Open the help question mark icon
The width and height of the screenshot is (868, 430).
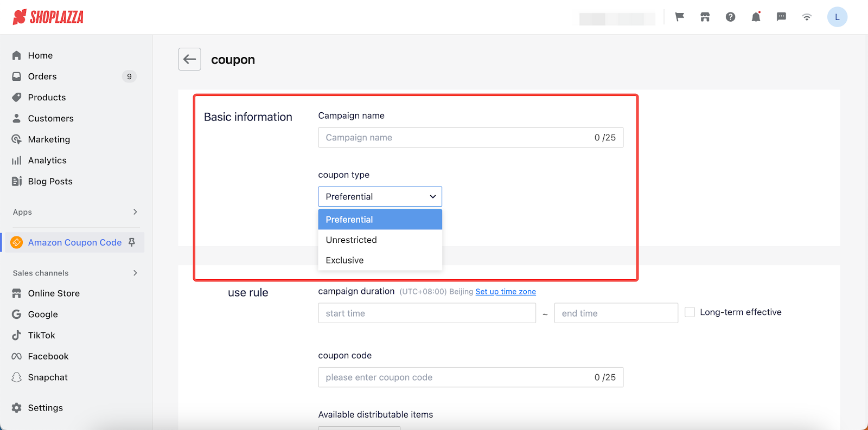tap(730, 17)
